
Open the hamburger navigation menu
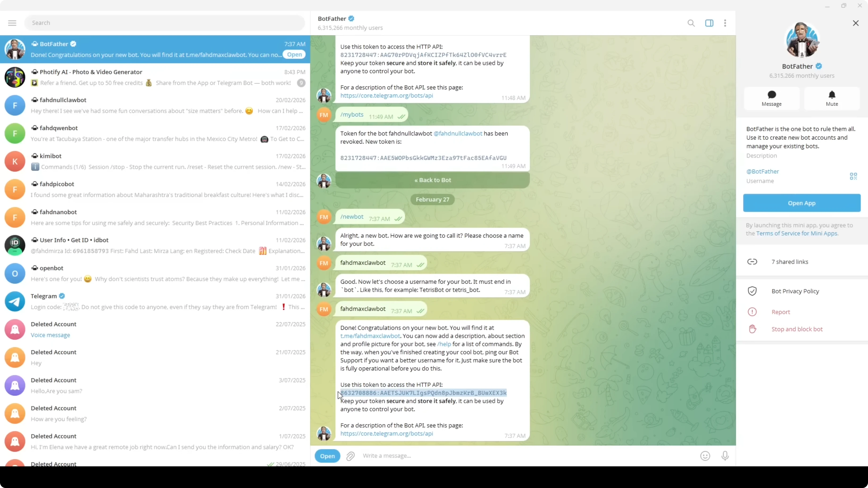(12, 23)
